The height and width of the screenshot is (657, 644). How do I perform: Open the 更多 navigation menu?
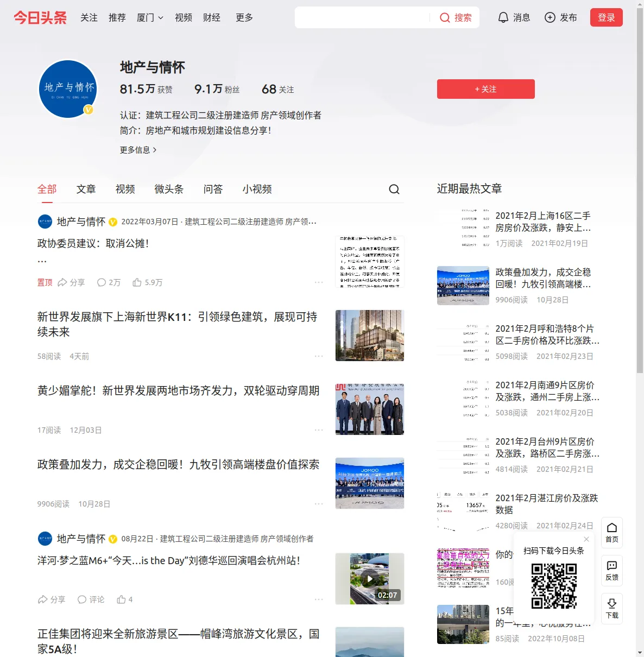[244, 17]
